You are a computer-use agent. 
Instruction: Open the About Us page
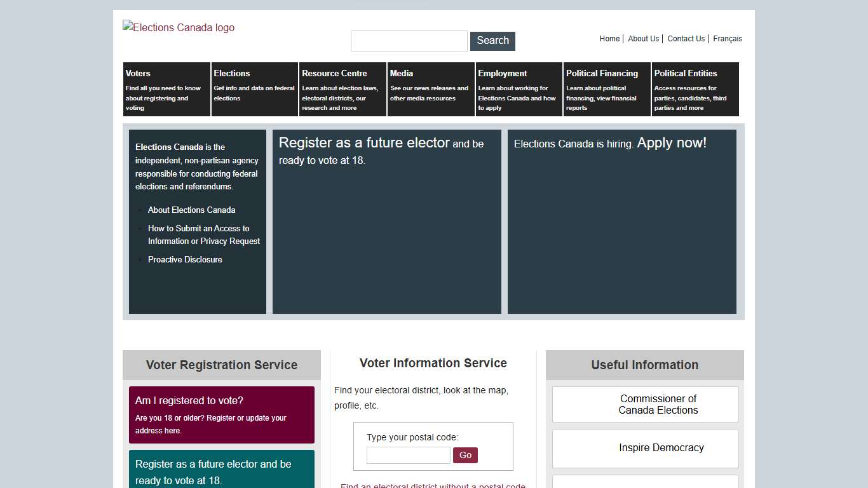(644, 39)
